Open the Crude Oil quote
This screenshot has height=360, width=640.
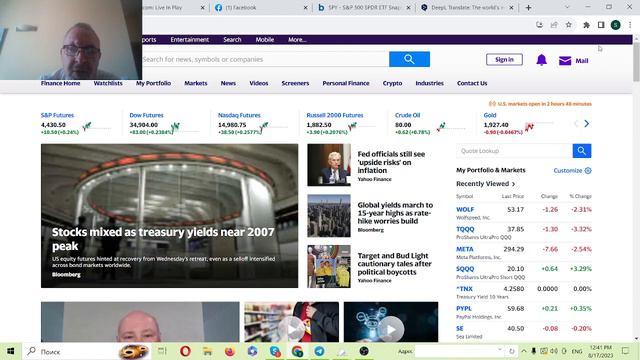pos(407,116)
